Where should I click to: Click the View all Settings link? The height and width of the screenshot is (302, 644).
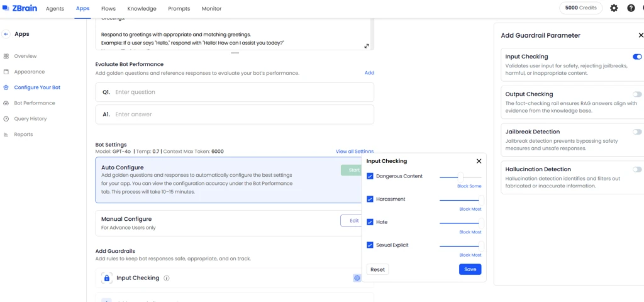click(x=354, y=152)
